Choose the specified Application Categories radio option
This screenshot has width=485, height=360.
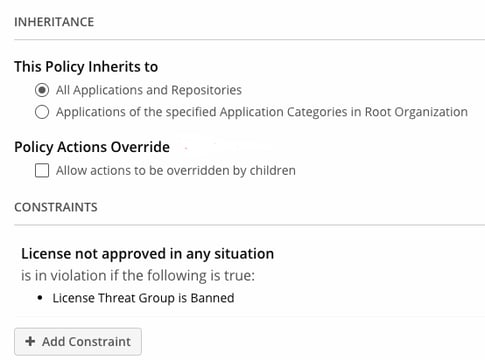[x=42, y=112]
